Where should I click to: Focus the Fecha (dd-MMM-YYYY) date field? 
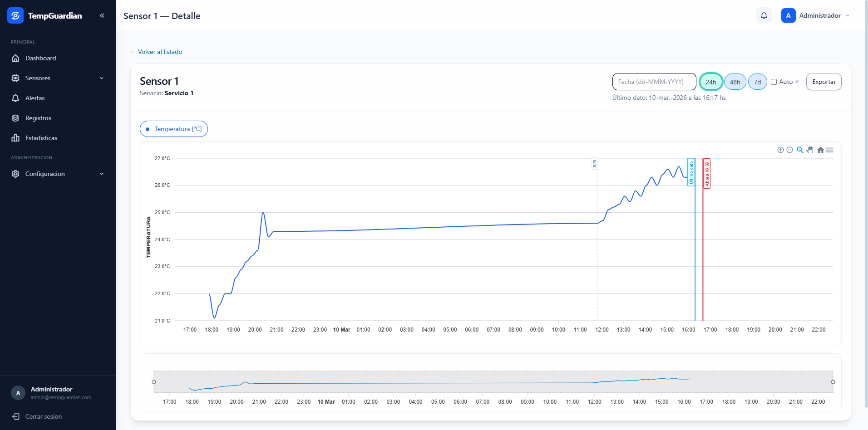pyautogui.click(x=654, y=82)
